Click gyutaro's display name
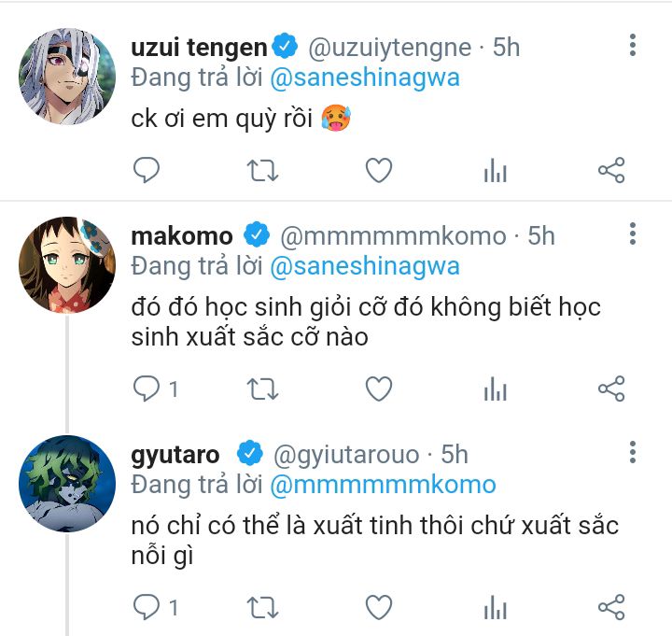Viewport: 672px width, 636px height. coord(175,455)
